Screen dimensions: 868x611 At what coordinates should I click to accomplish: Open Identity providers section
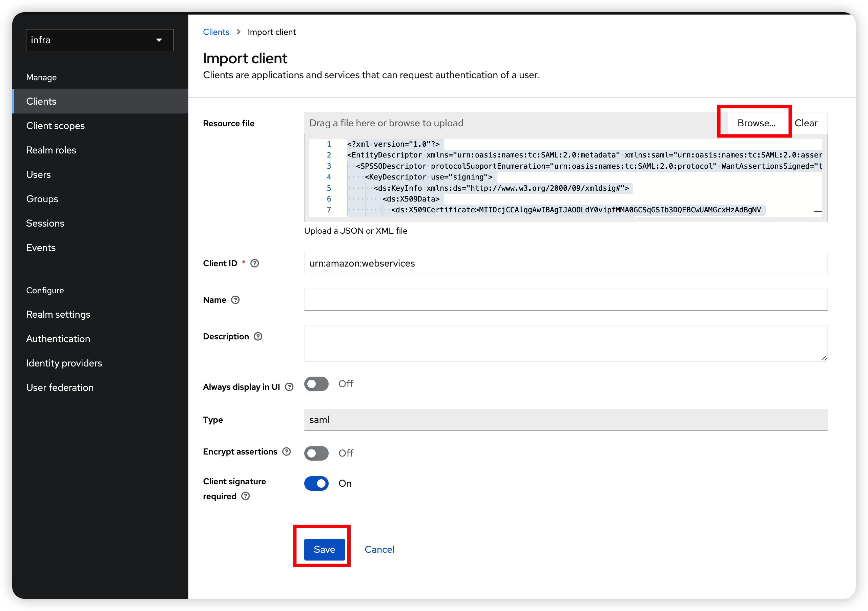[x=64, y=363]
